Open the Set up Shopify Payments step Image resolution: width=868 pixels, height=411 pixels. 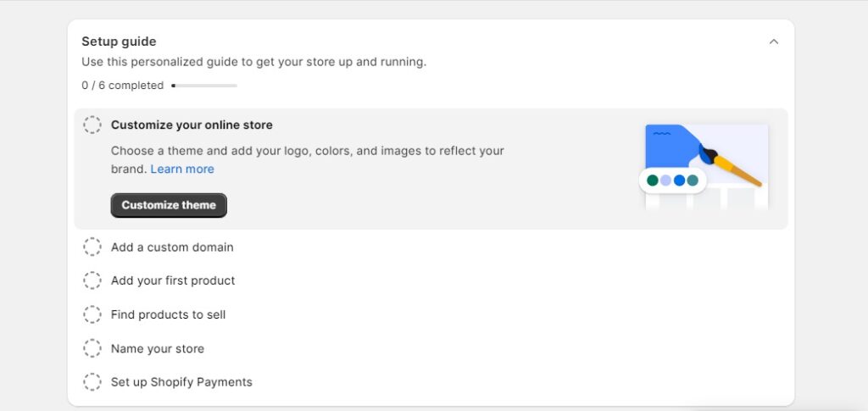[181, 382]
